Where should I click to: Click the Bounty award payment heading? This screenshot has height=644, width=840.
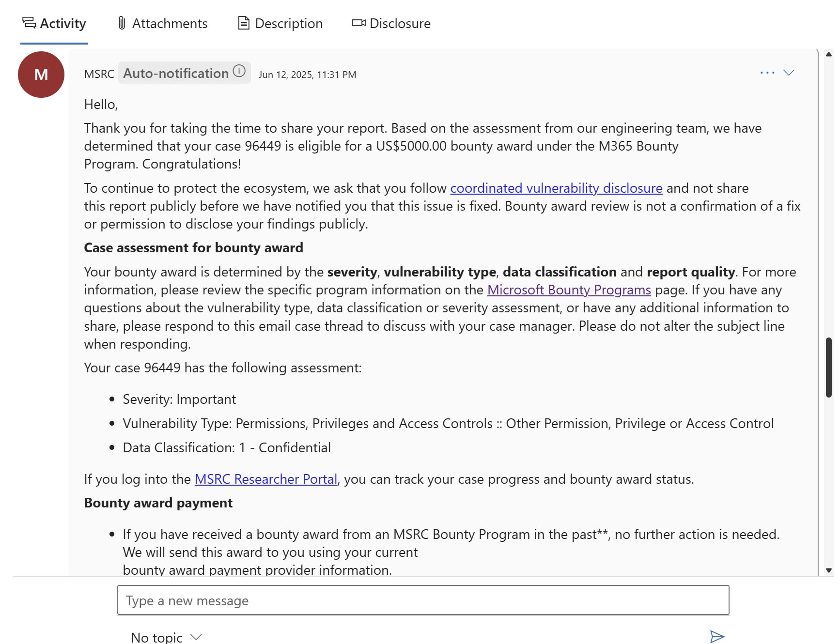pyautogui.click(x=158, y=503)
